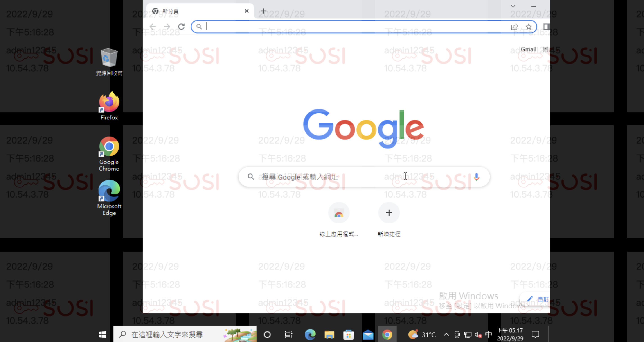Image resolution: width=644 pixels, height=342 pixels.
Task: Expand the tab search chevron
Action: pos(513,6)
